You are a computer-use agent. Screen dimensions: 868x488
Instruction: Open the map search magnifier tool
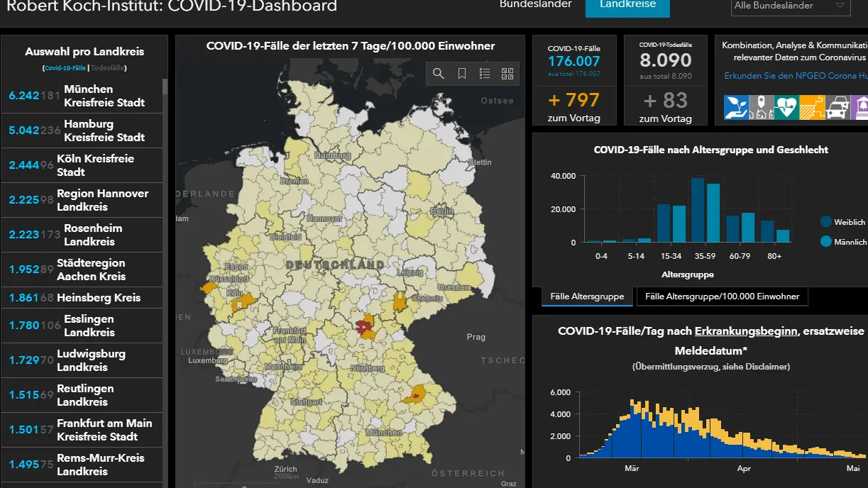439,74
